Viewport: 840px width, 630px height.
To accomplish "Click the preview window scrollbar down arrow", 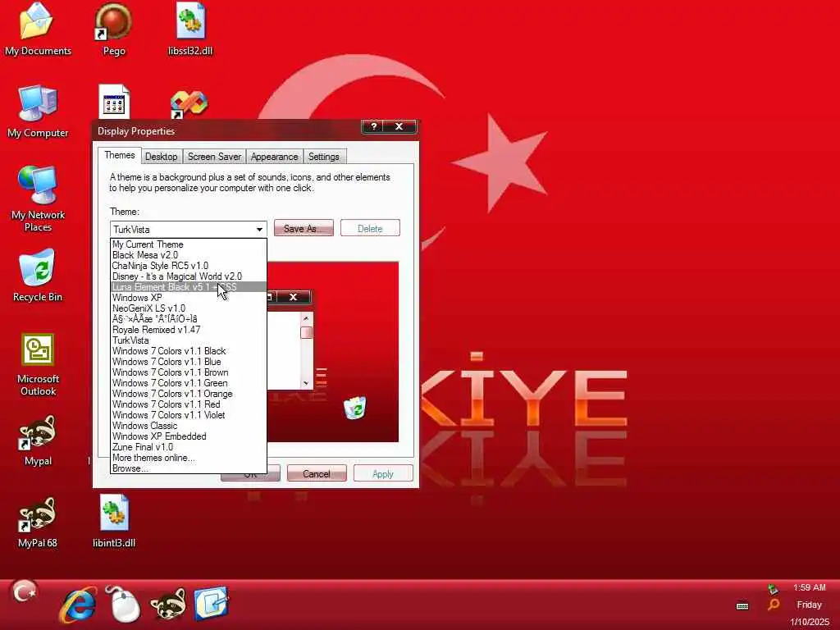I will point(306,383).
